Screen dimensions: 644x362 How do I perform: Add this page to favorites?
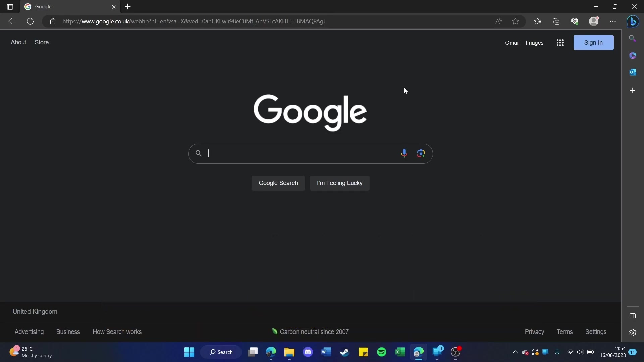coord(516,21)
